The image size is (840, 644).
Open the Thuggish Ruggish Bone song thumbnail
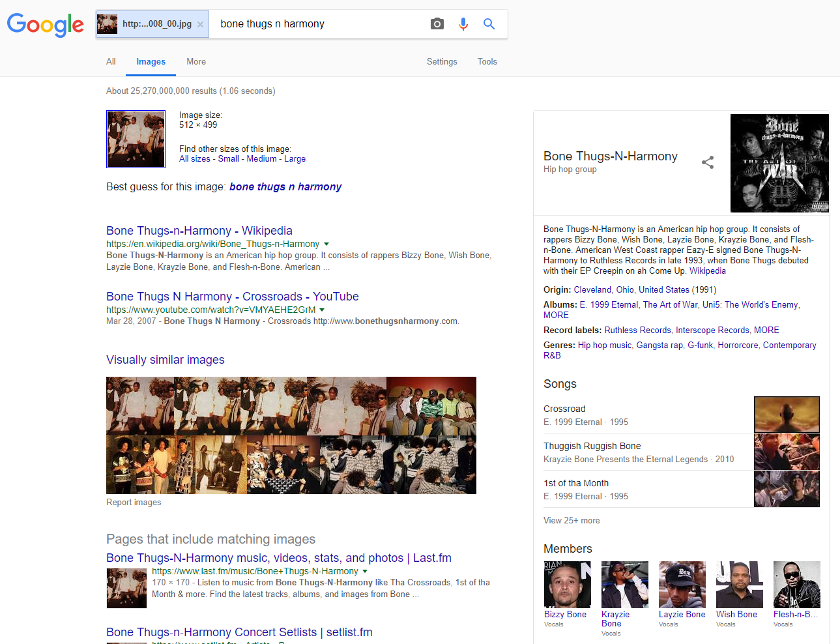787,452
